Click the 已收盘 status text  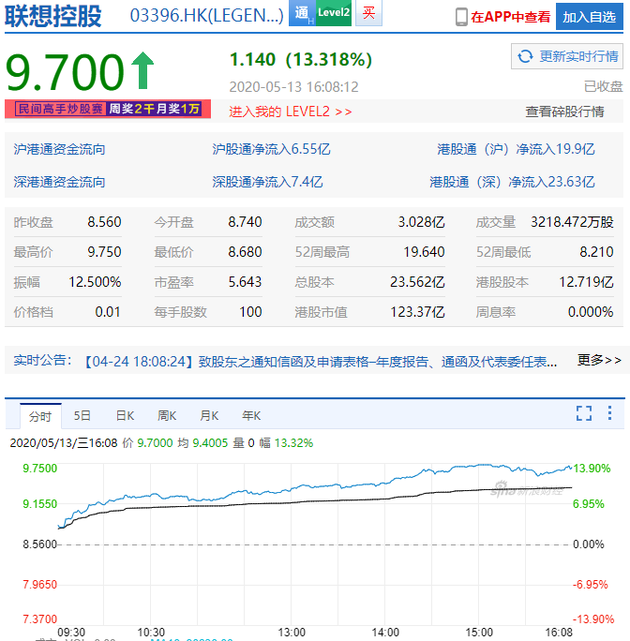click(603, 87)
